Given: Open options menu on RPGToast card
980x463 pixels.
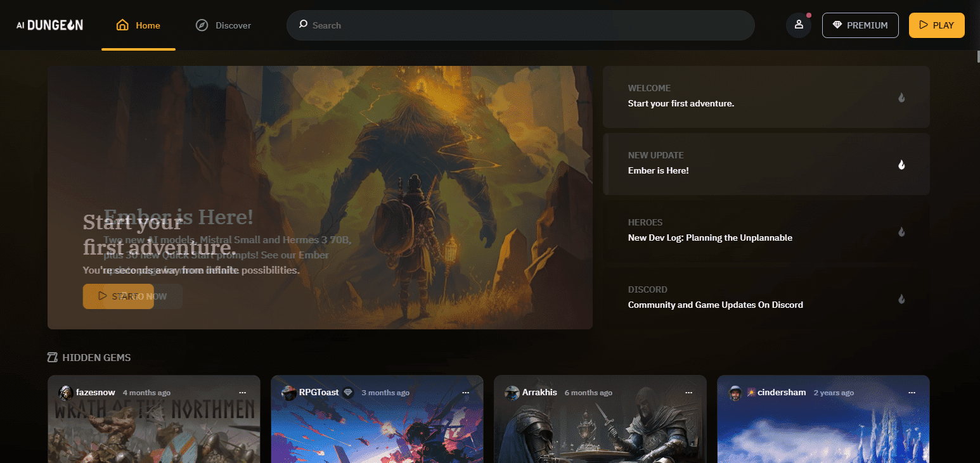Looking at the screenshot, I should pos(466,393).
